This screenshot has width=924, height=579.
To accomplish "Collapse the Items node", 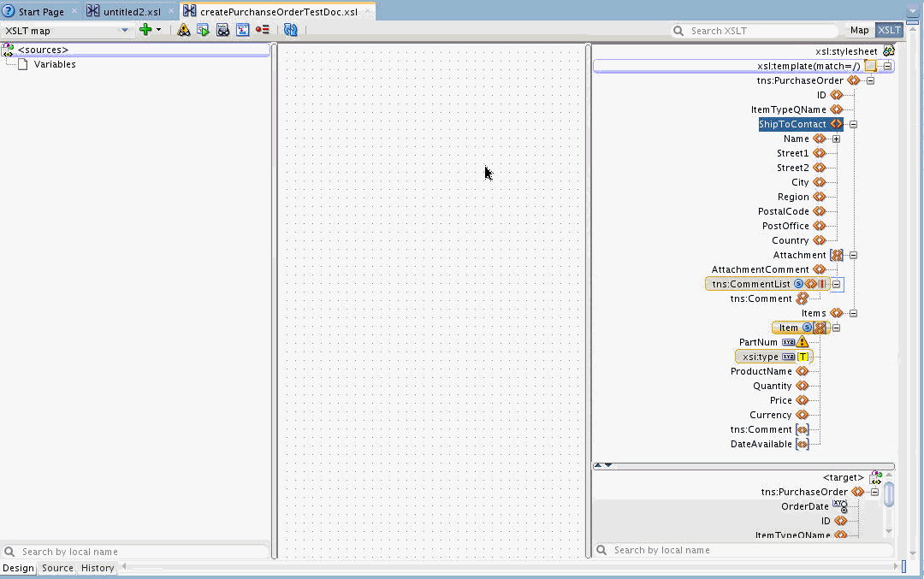I will coord(853,313).
